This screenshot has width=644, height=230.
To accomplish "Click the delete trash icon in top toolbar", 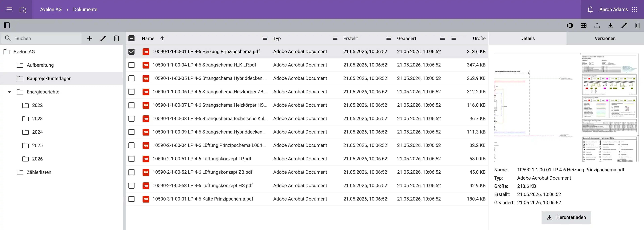I will pos(637,25).
